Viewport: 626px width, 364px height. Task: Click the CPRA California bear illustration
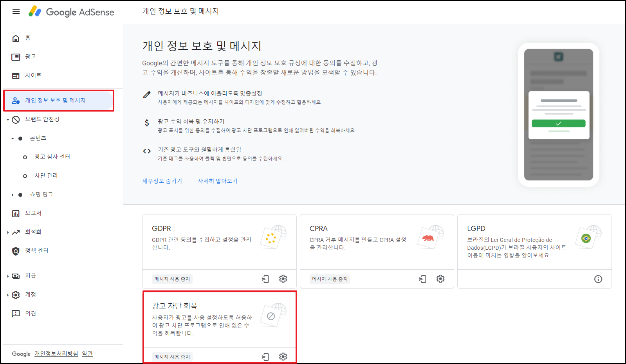pos(431,237)
